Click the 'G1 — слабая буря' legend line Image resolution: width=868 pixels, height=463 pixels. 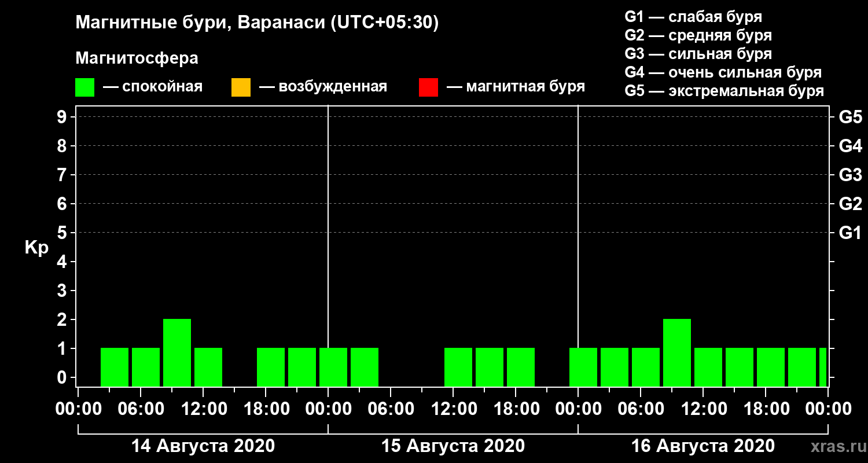(693, 16)
